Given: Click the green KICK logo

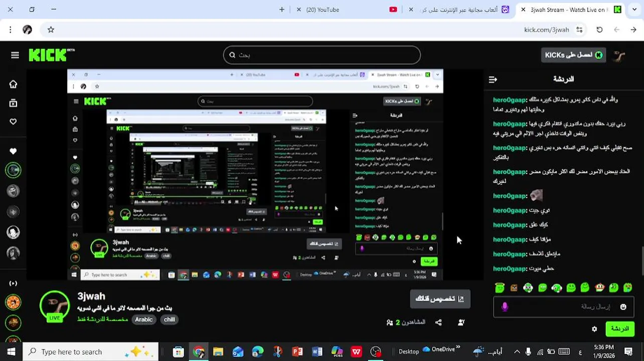Looking at the screenshot, I should tap(52, 55).
